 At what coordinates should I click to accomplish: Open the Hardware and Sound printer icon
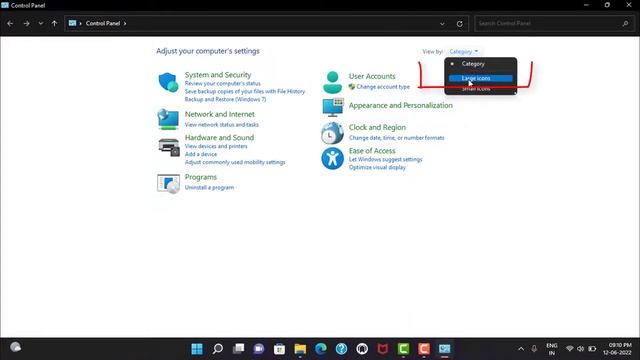(x=169, y=147)
